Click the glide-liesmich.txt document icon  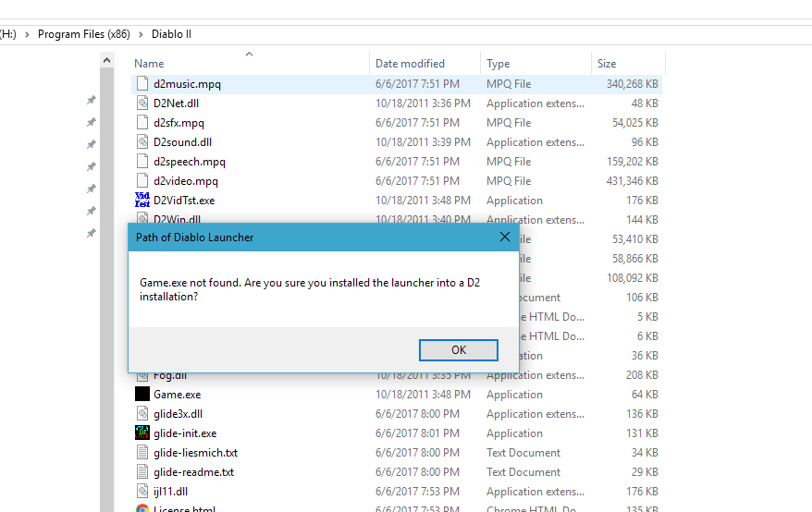click(142, 453)
